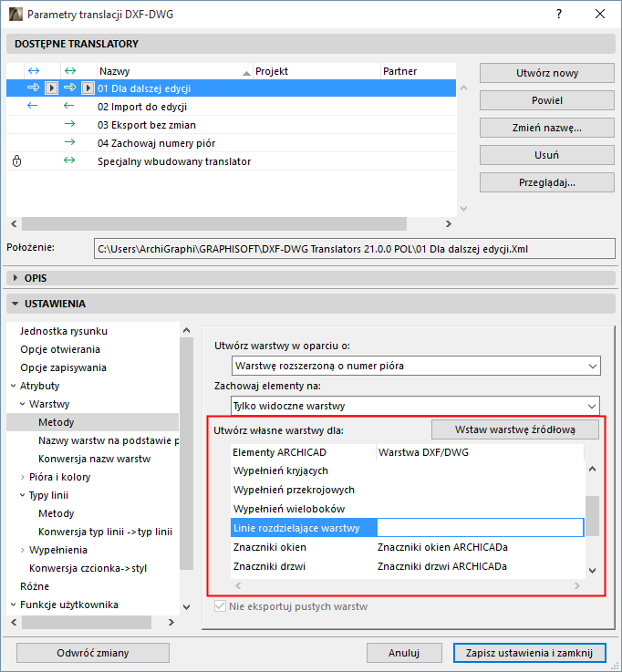622x672 pixels.
Task: Click green double arrow of 'Specjalny wbudowany translator'
Action: 69,160
